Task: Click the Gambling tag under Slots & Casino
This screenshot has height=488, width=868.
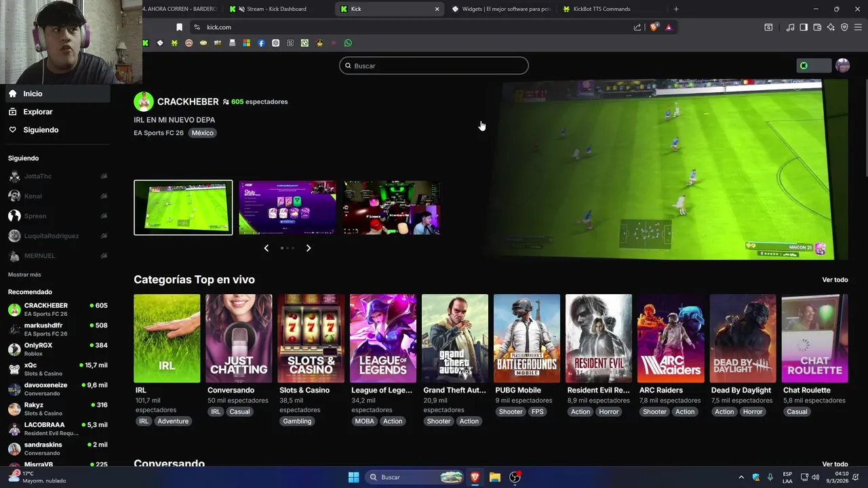Action: (297, 421)
